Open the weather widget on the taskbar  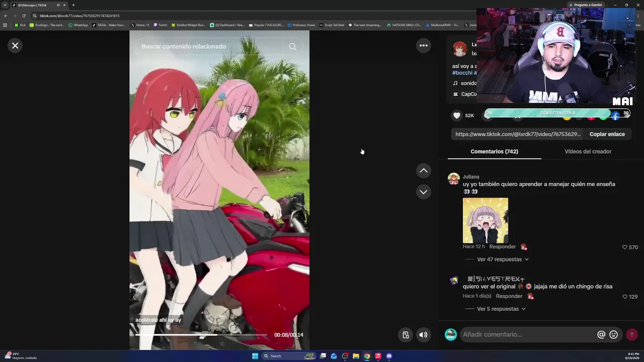[20, 355]
